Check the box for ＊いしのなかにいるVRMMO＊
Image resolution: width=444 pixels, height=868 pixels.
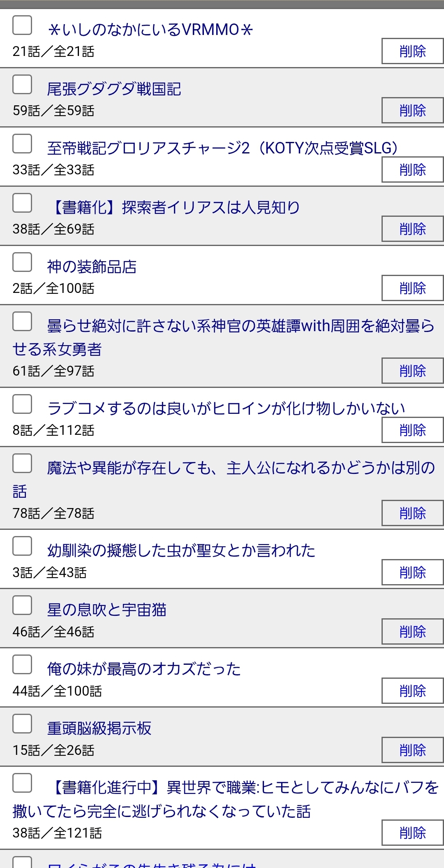click(x=22, y=26)
